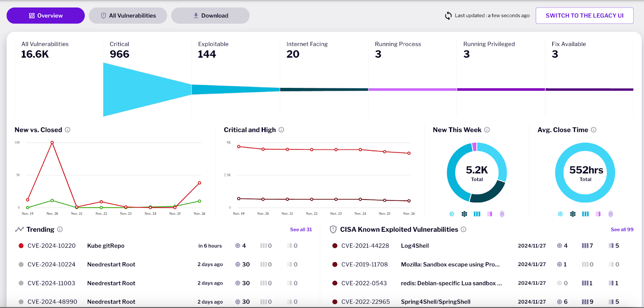Image resolution: width=644 pixels, height=308 pixels.
Task: Select the Running Process funnel stage
Action: 413,78
